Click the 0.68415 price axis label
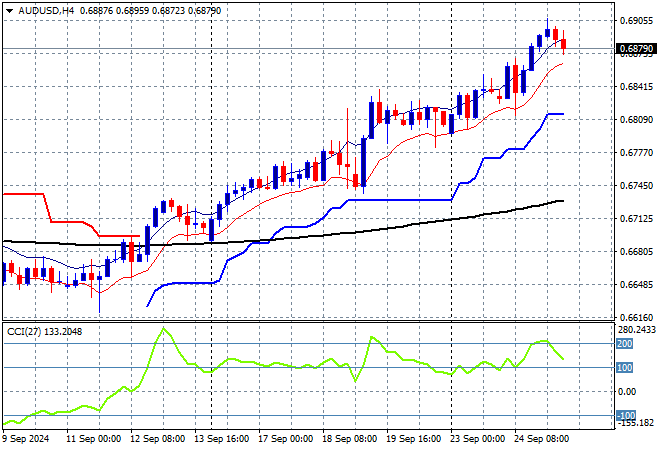This screenshot has height=450, width=660. tap(636, 87)
